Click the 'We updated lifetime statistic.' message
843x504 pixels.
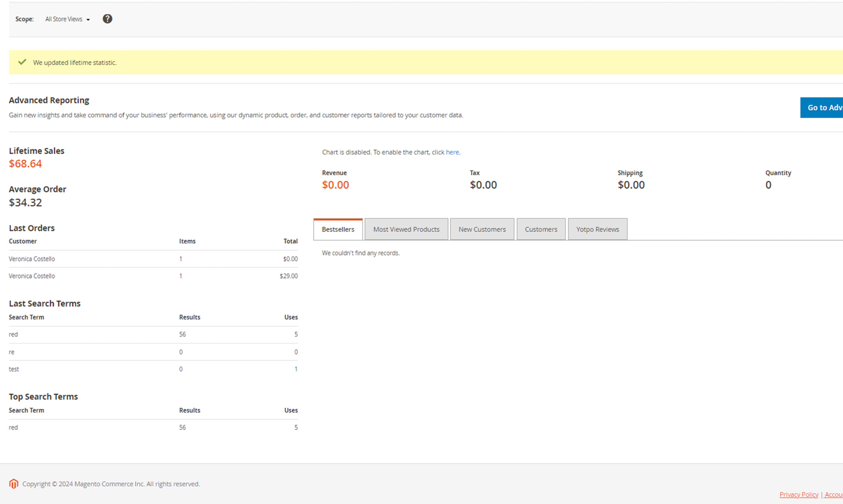[x=75, y=62]
